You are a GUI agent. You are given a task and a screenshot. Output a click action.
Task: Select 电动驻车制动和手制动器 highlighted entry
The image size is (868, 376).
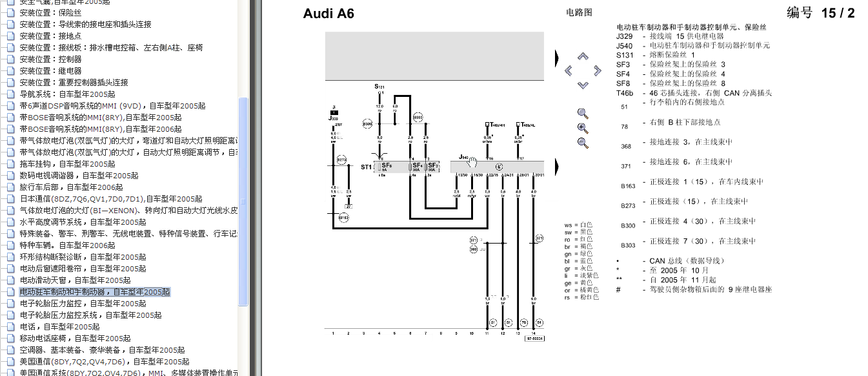pos(95,291)
